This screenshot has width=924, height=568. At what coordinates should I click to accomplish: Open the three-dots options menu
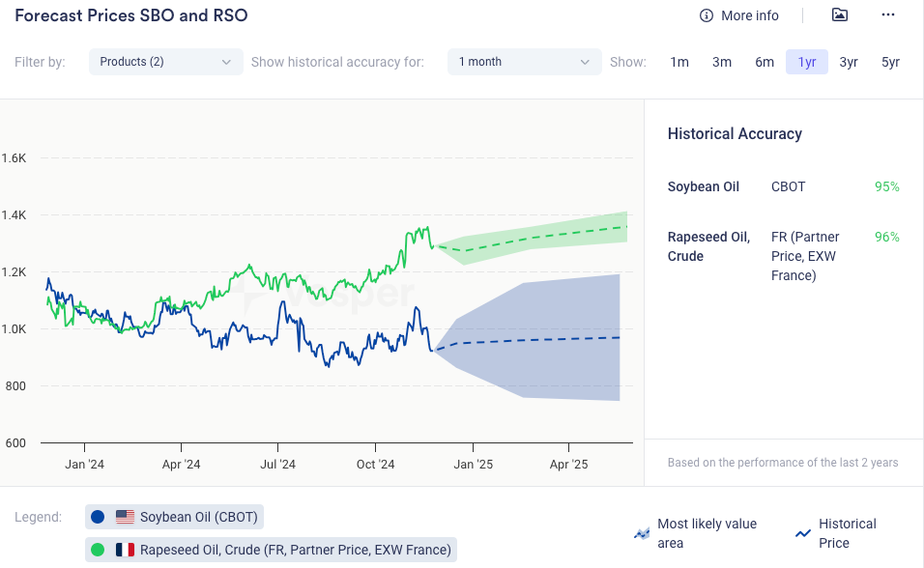[888, 14]
